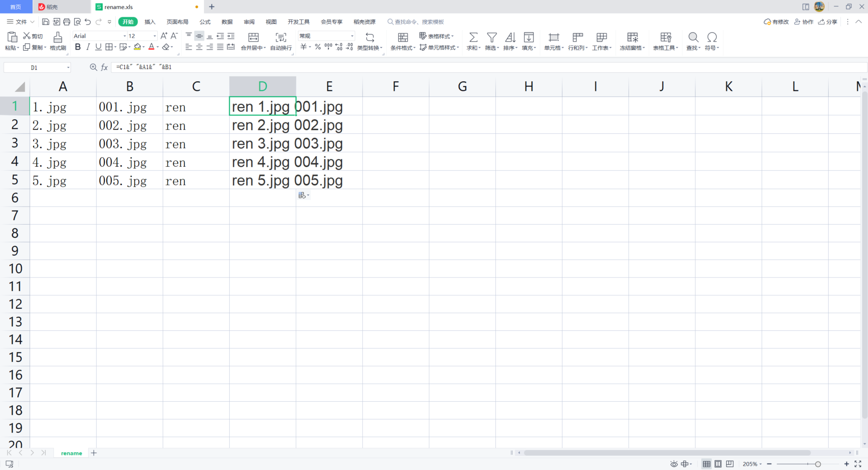Open the Arial font name dropdown
Screen dimensions: 868x470
pyautogui.click(x=125, y=36)
